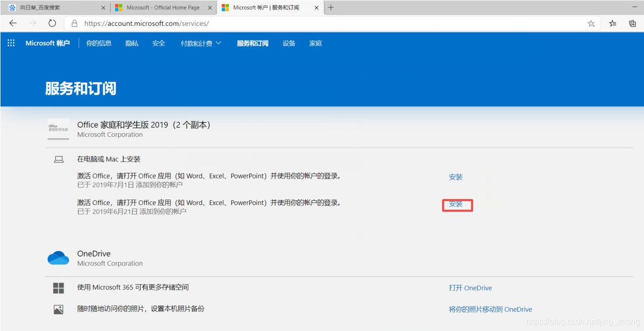Viewport: 644px width, 331px height.
Task: Open a new tab with the plus icon
Action: (331, 8)
